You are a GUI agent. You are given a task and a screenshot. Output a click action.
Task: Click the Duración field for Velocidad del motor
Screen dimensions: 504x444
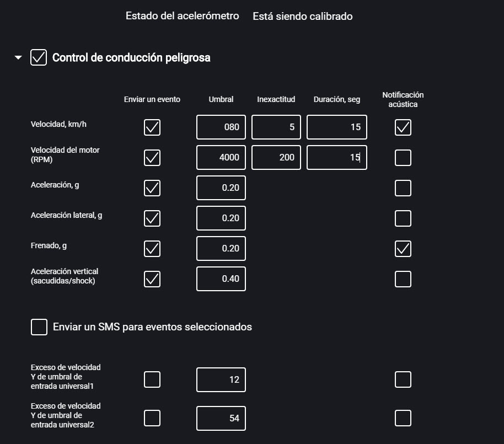(336, 157)
